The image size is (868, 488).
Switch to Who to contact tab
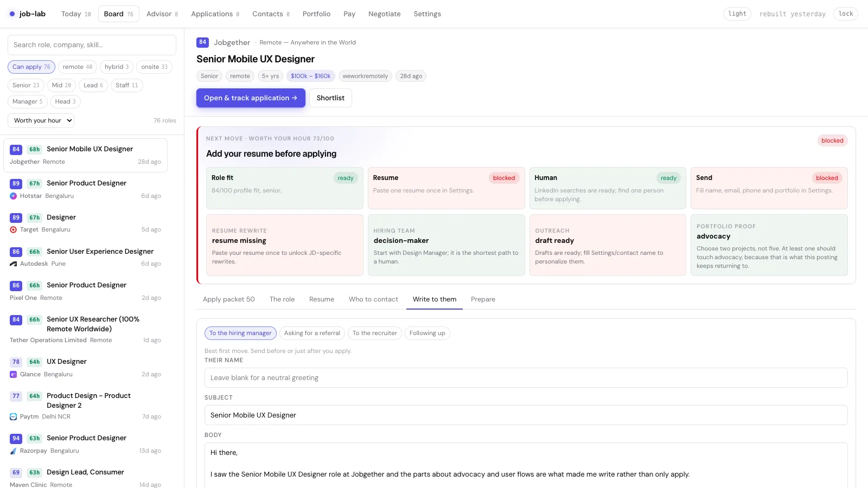coord(373,299)
